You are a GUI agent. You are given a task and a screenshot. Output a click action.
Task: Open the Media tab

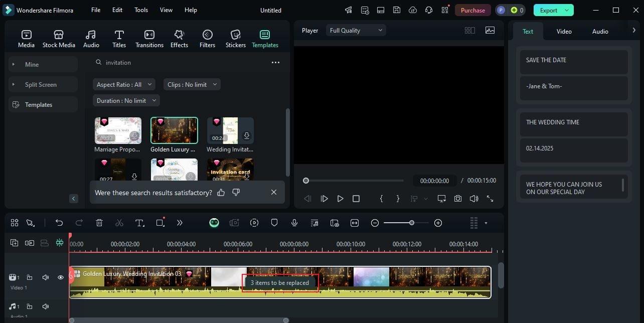(x=26, y=39)
